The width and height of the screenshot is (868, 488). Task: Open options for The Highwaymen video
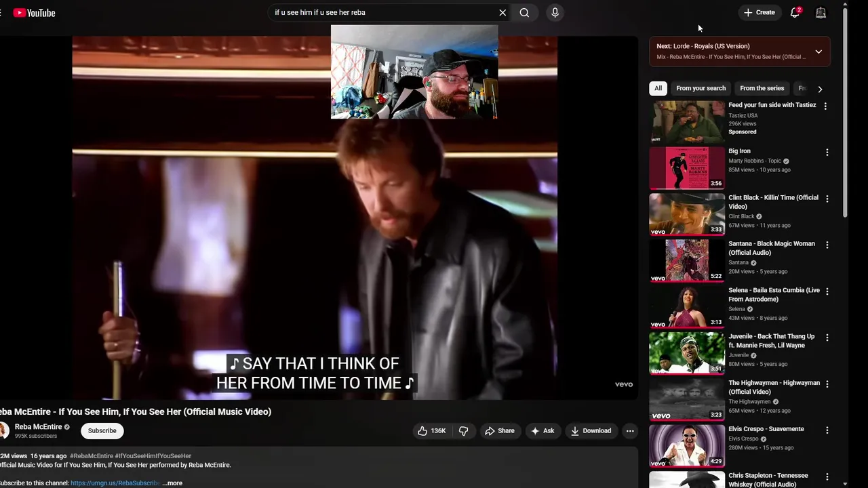827,384
